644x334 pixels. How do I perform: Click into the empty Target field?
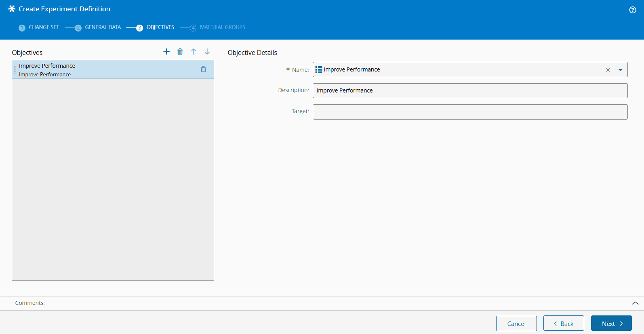pos(470,112)
